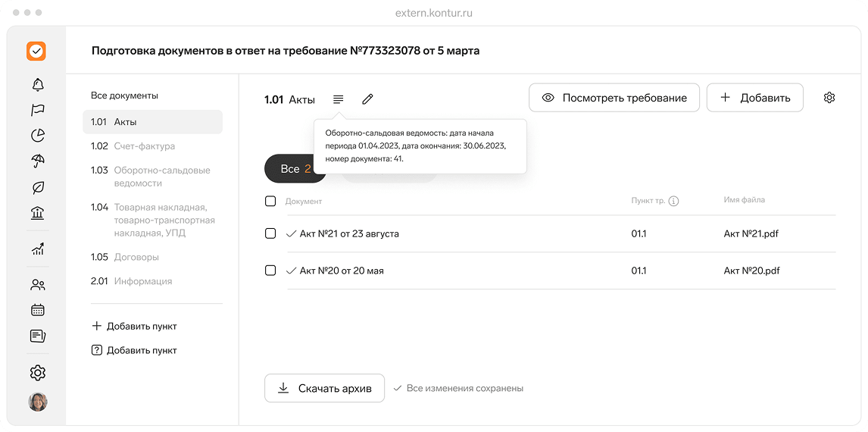Image resolution: width=868 pixels, height=432 pixels.
Task: Click the Посмотреть требование button
Action: (614, 98)
